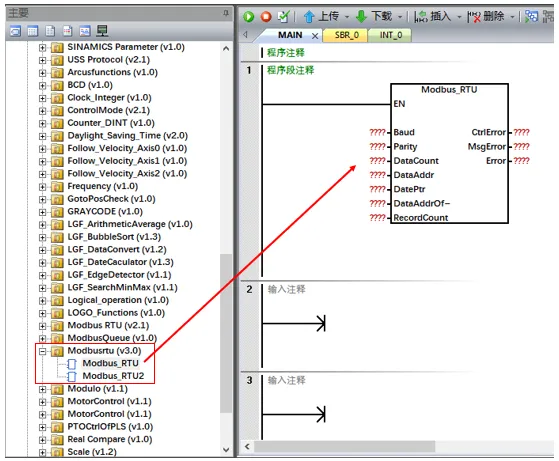Click the green Run PLC button
The width and height of the screenshot is (559, 461).
point(248,16)
